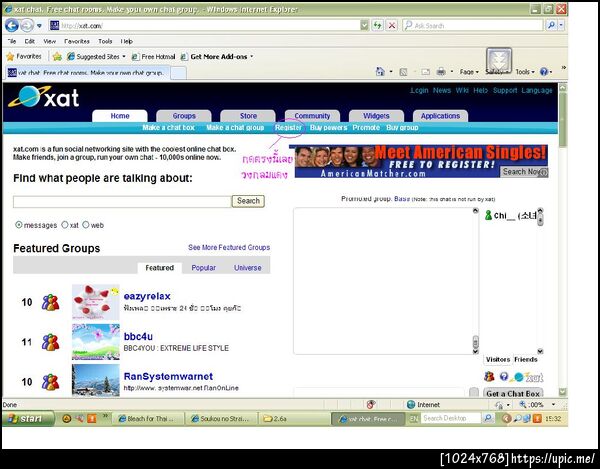Viewport: 600px width, 469px height.
Task: Open search provider dropdown arrow
Action: tap(561, 26)
